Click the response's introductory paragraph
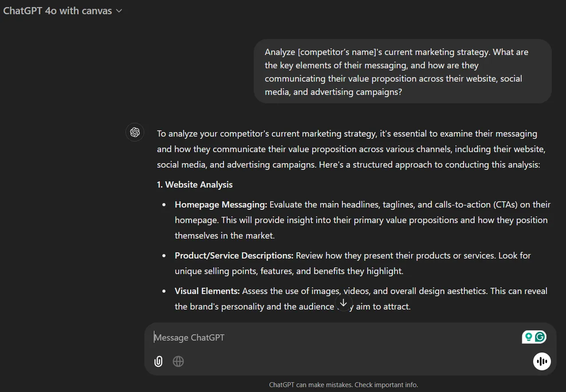Image resolution: width=566 pixels, height=392 pixels. (x=351, y=149)
